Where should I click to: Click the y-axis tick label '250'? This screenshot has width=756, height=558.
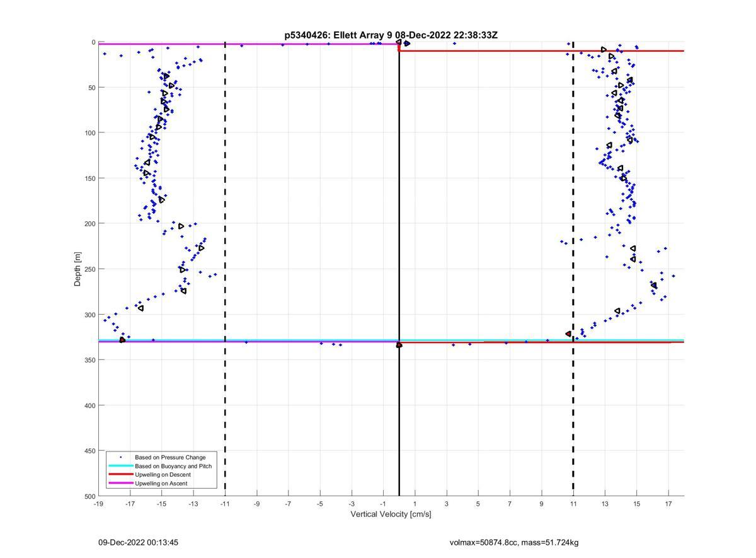click(x=89, y=269)
